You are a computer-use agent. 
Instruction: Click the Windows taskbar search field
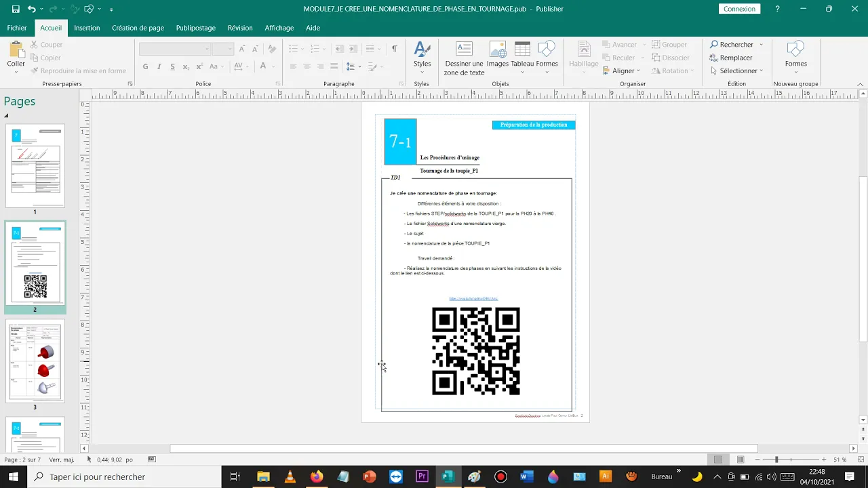[124, 476]
